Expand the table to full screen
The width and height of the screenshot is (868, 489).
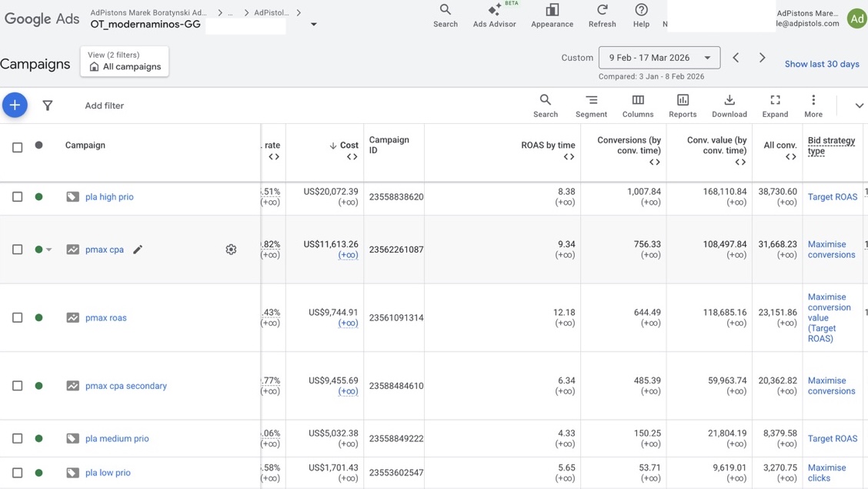click(x=775, y=106)
